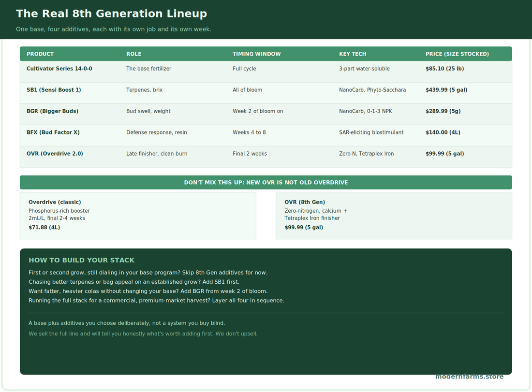Select the 'OVR (Overdrive 2.0)' product cell
Image resolution: width=532 pixels, height=392 pixels.
[55, 154]
